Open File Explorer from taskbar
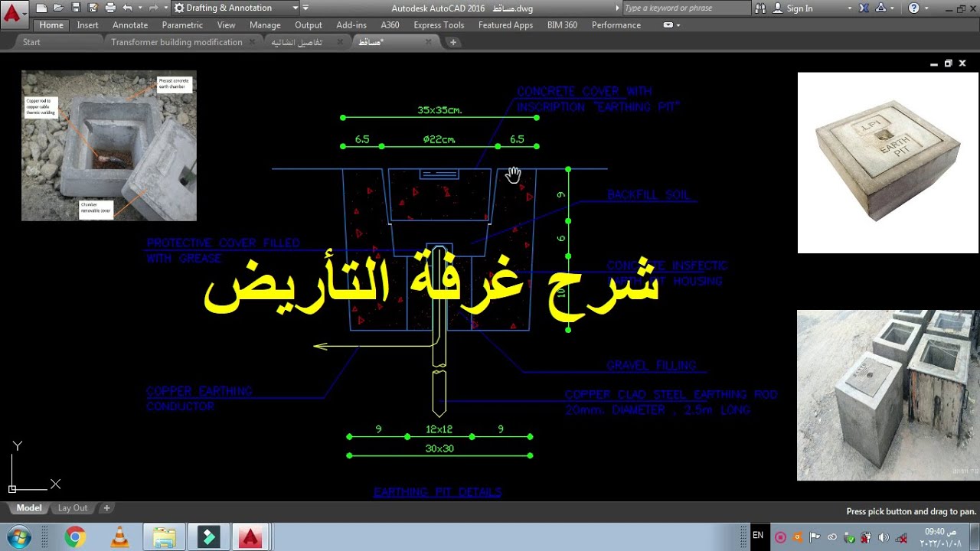This screenshot has width=980, height=551. pos(164,537)
